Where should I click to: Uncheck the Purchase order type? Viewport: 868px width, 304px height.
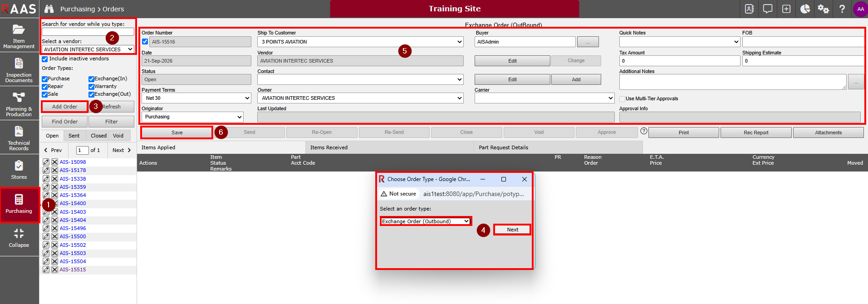tap(45, 79)
